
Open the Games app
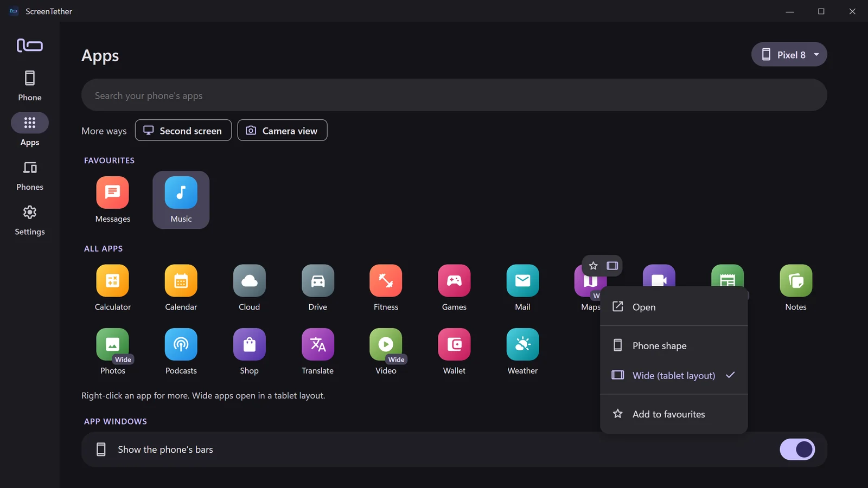coord(455,288)
